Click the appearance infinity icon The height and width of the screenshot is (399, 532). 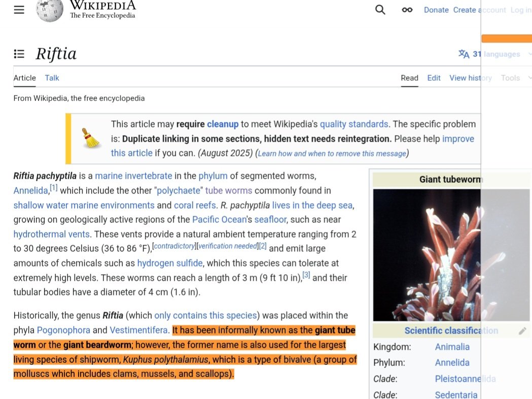(407, 10)
